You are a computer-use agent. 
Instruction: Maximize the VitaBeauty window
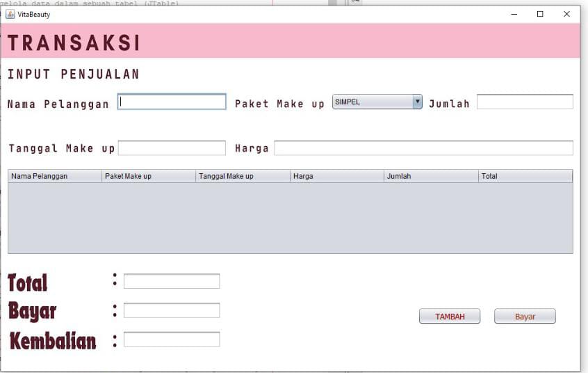pyautogui.click(x=540, y=14)
